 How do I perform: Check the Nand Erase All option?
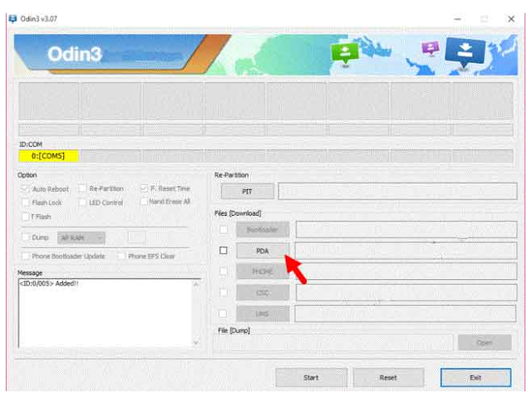pos(144,202)
